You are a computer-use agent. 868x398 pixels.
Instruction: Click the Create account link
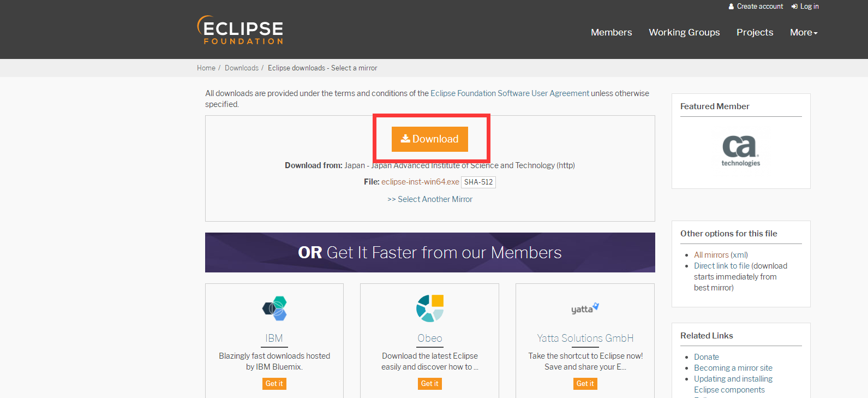click(759, 7)
